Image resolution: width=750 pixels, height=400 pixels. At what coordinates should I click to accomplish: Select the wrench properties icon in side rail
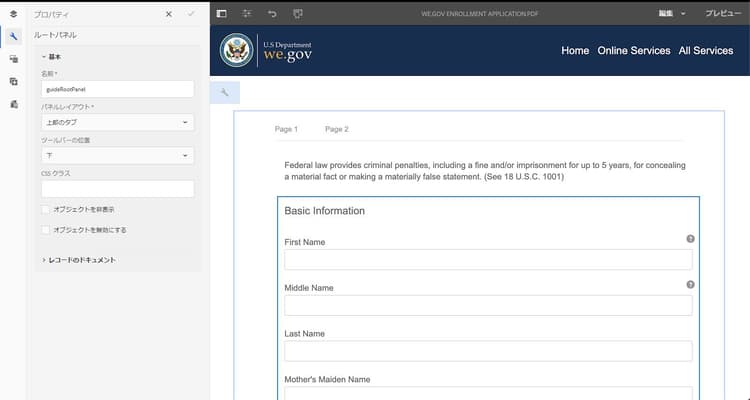coord(13,36)
